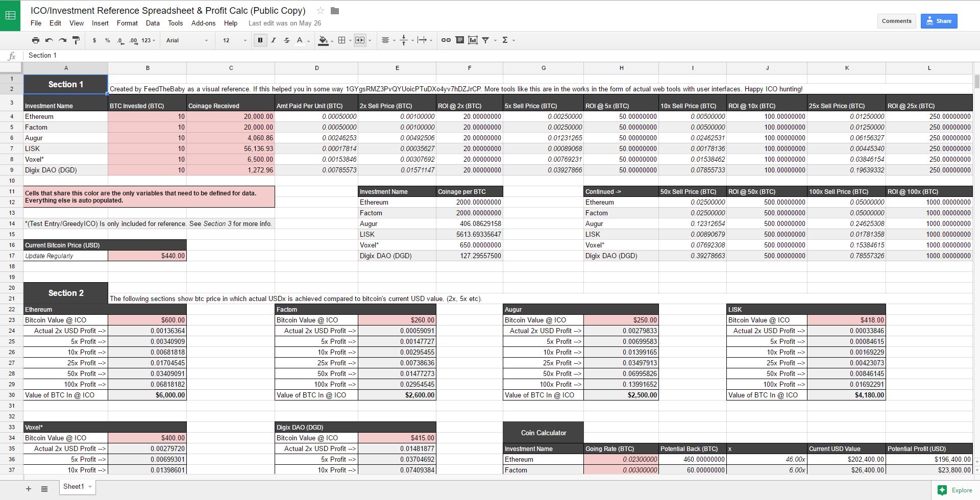Click the move to folder icon

coord(335,11)
